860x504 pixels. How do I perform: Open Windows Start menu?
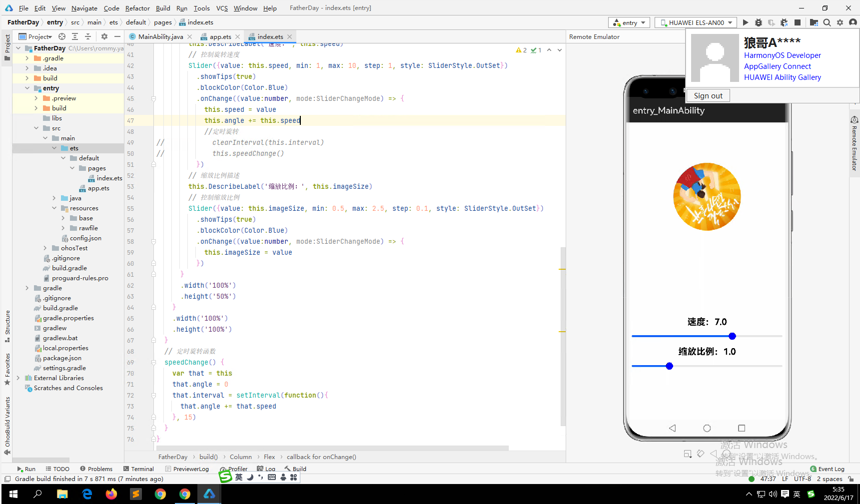coord(13,494)
